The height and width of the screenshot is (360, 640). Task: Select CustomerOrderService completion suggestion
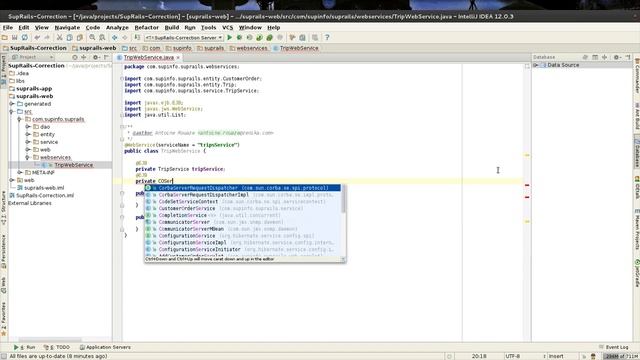(242, 208)
